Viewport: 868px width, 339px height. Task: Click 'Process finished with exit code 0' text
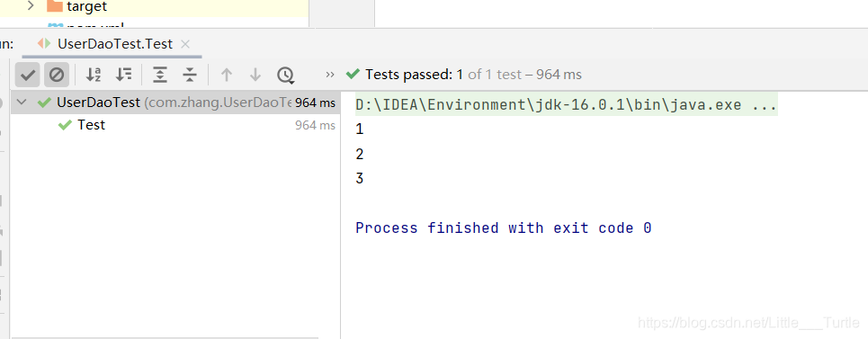(x=503, y=227)
